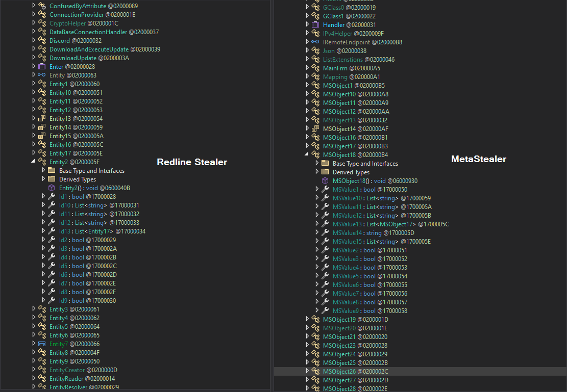Image resolution: width=567 pixels, height=392 pixels.
Task: Click the icon beside MSObject14 @020000AF
Action: pos(315,129)
